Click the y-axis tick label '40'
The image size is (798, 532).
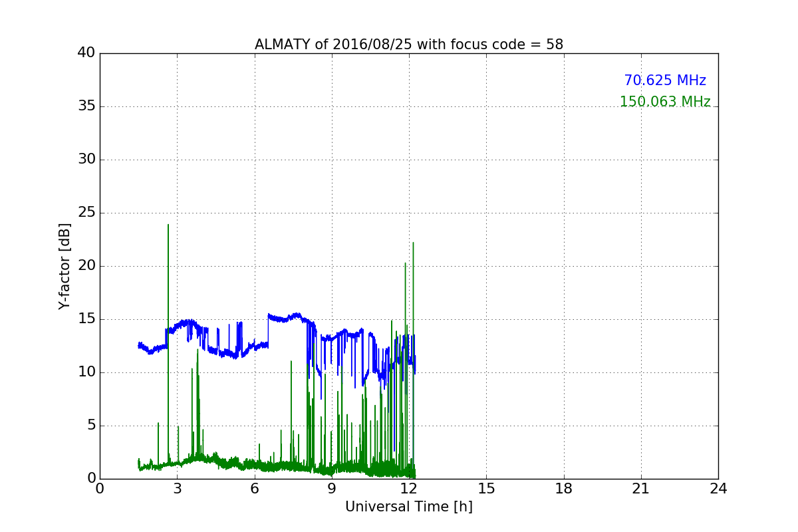[86, 53]
